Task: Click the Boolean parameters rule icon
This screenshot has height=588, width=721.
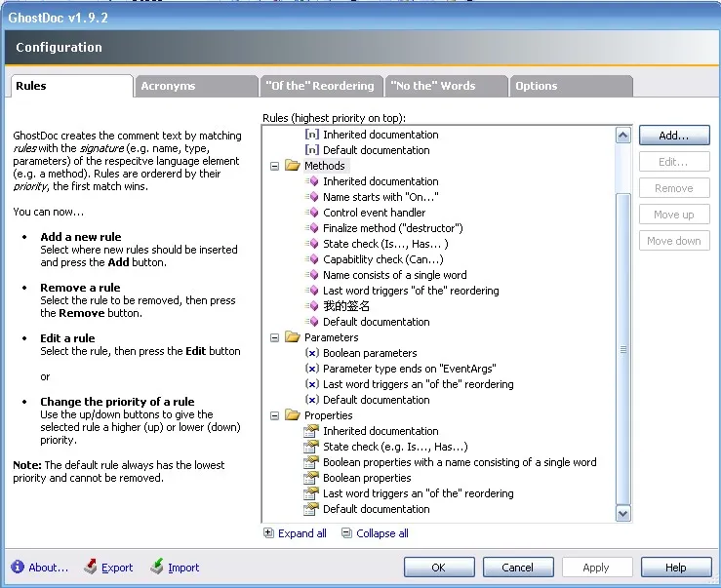Action: pos(312,353)
